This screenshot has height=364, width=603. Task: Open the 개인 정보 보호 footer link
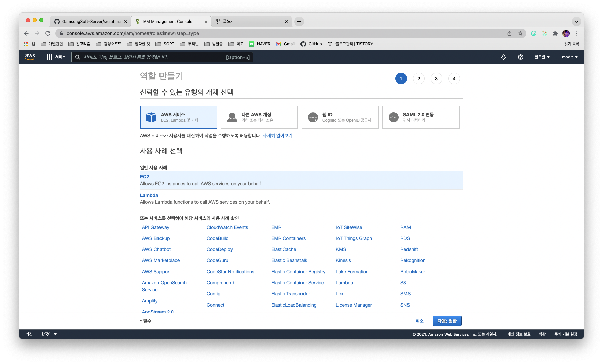pyautogui.click(x=519, y=334)
